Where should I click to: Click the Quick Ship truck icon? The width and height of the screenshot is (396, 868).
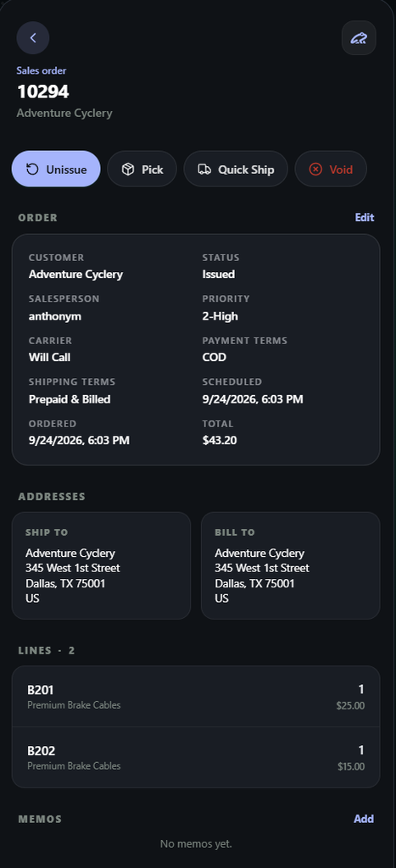pyautogui.click(x=204, y=170)
